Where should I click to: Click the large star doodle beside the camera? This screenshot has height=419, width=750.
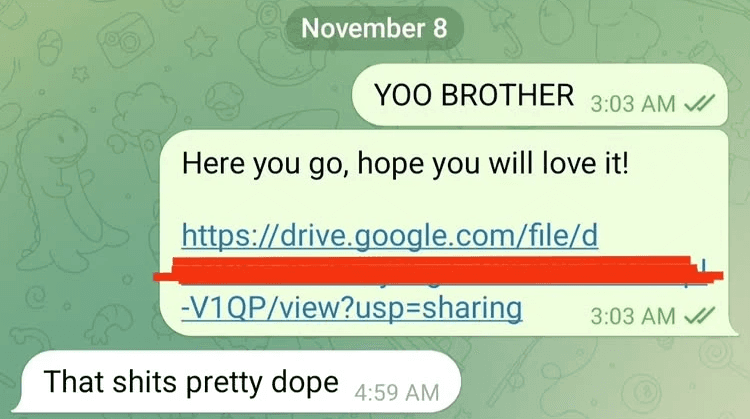(x=201, y=42)
